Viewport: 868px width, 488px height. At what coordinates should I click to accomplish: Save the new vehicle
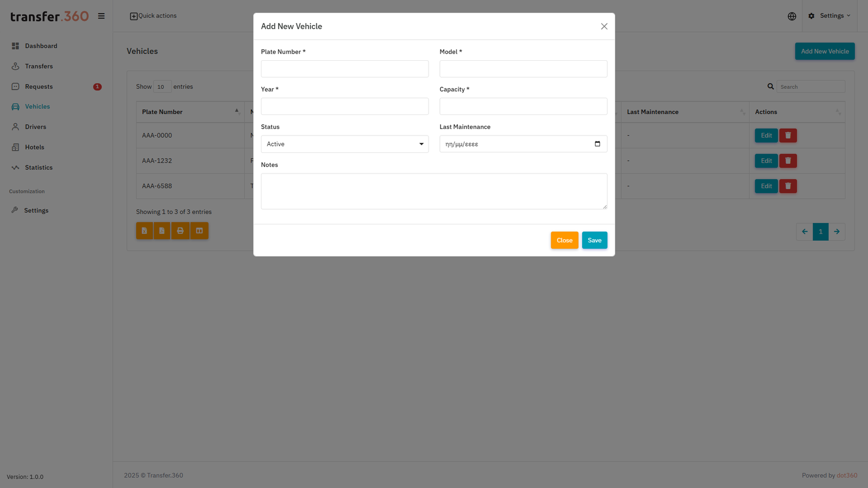[594, 240]
